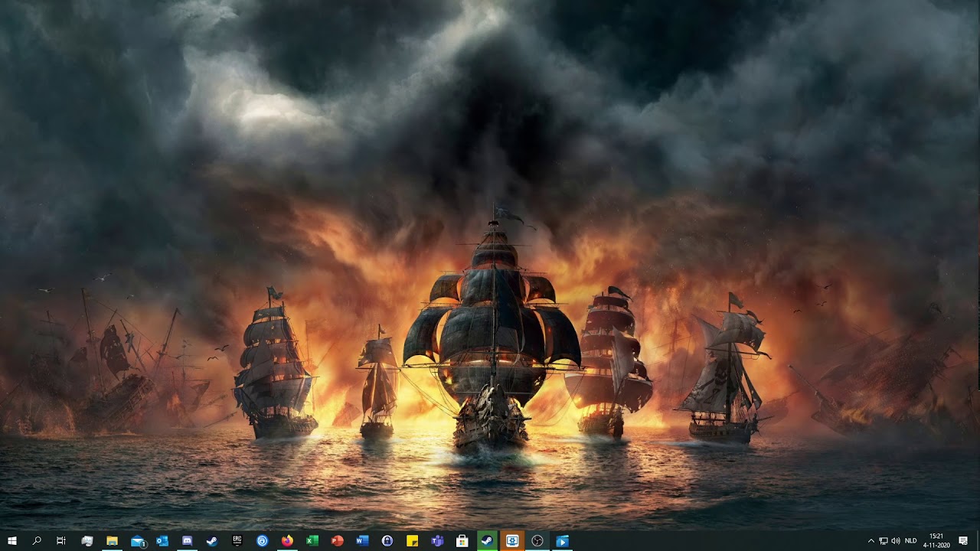Launch Outlook from the taskbar
Viewport: 980px width, 551px height.
pos(162,541)
